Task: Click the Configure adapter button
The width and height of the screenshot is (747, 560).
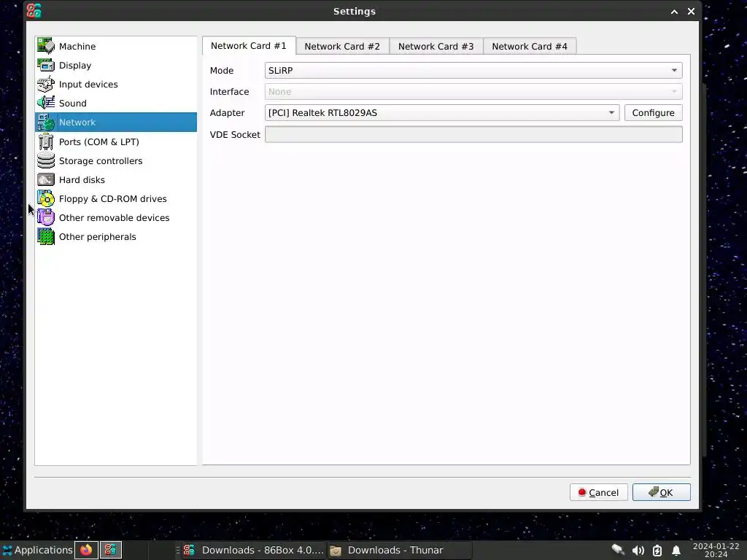Action: [653, 113]
